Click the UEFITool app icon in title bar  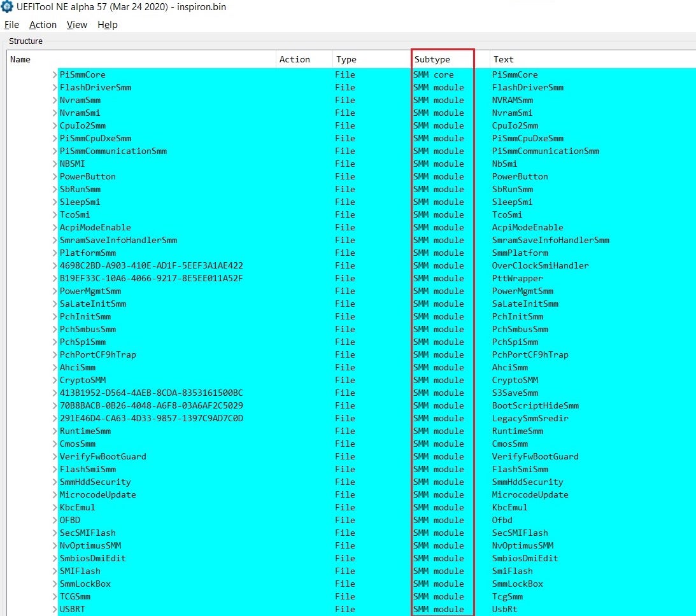(8, 7)
